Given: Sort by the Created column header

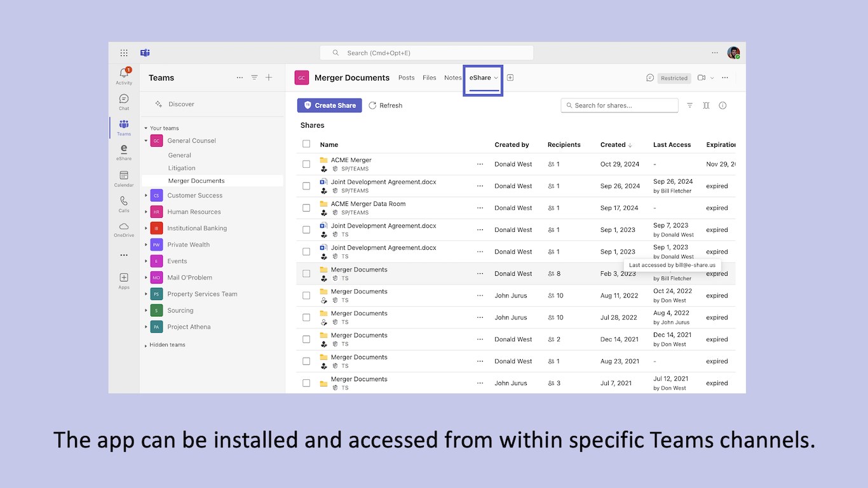Looking at the screenshot, I should (616, 145).
